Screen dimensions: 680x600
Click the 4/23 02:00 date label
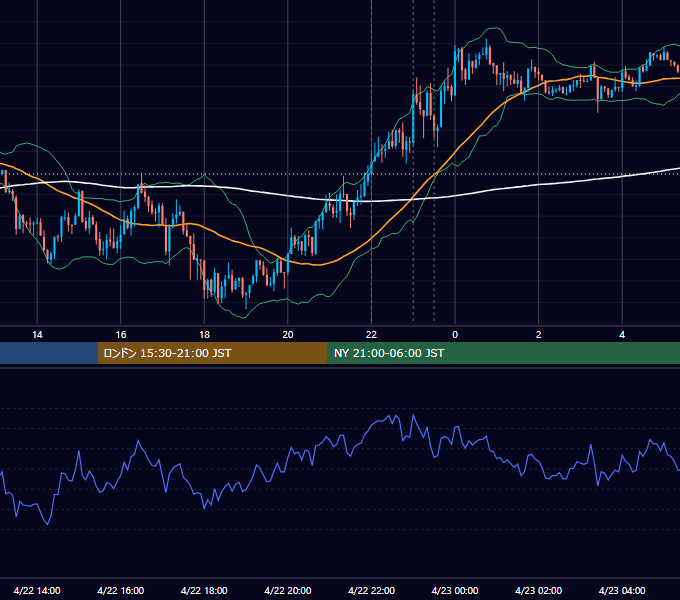[x=538, y=590]
